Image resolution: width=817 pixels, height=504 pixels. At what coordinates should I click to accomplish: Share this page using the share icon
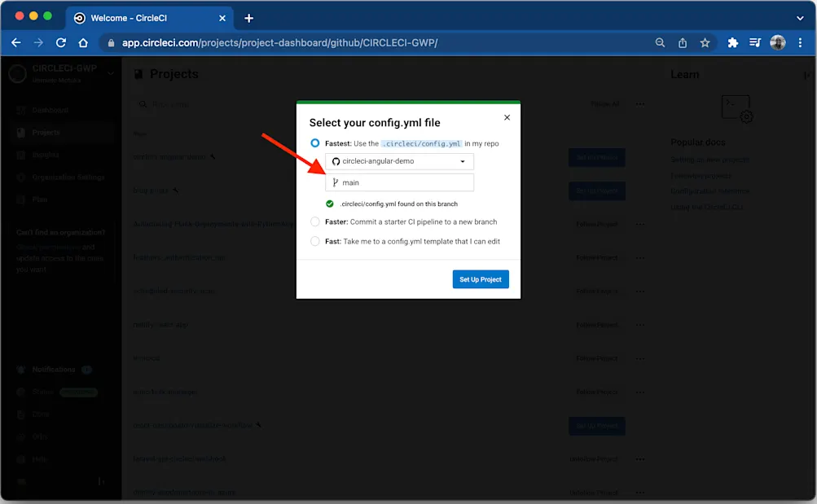tap(683, 42)
